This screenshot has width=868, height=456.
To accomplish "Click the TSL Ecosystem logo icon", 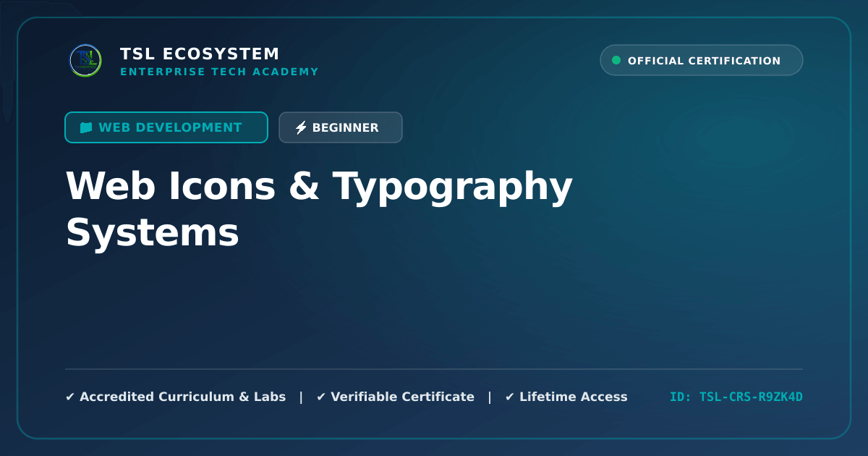I will [x=85, y=61].
